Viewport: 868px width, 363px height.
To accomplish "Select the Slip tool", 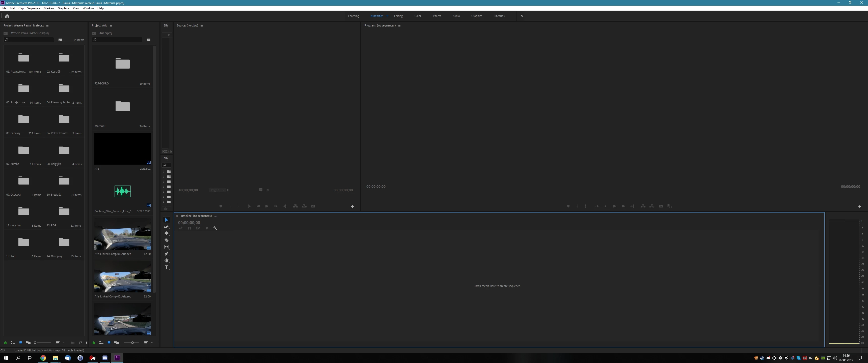I will tap(167, 247).
